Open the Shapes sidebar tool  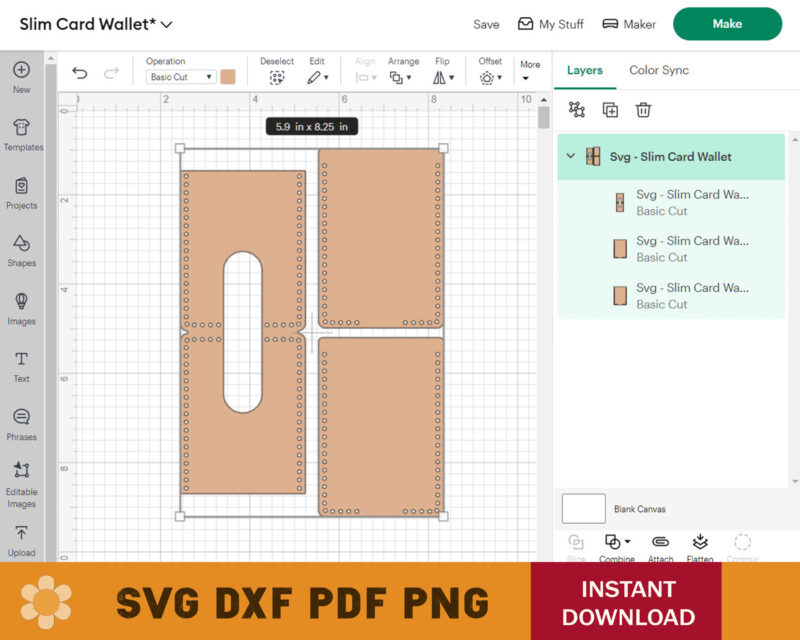click(x=22, y=249)
